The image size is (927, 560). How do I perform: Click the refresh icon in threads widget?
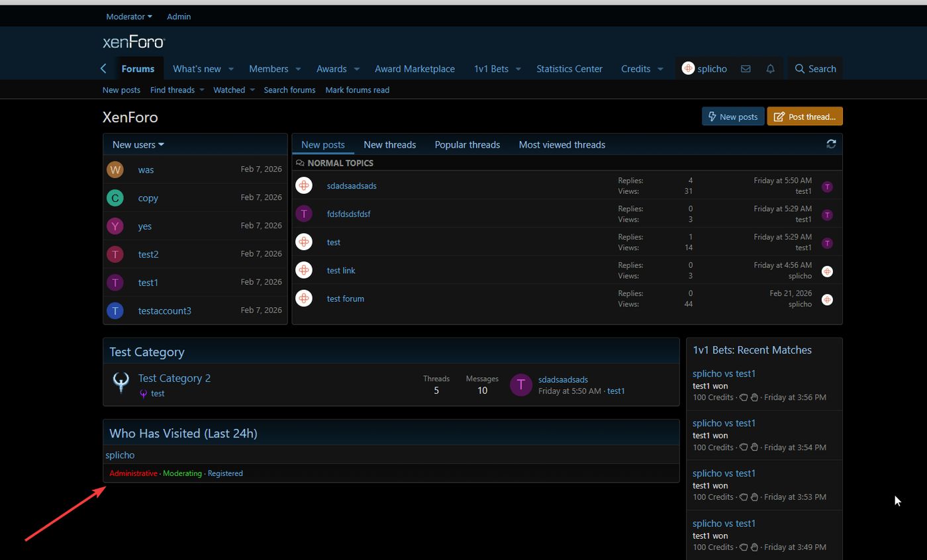831,144
